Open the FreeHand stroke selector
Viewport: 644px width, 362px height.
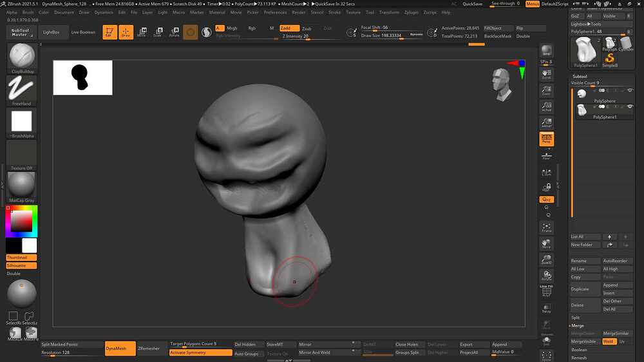(22, 91)
